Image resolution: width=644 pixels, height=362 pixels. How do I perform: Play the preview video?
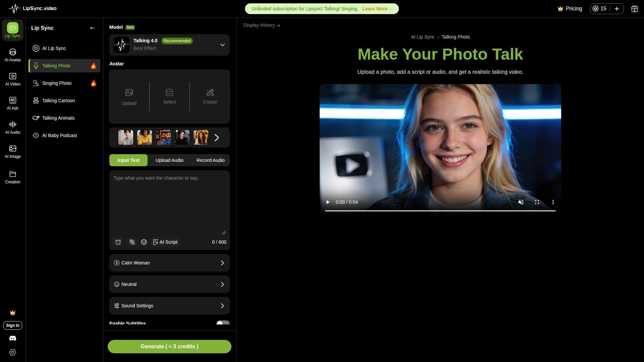tap(328, 202)
